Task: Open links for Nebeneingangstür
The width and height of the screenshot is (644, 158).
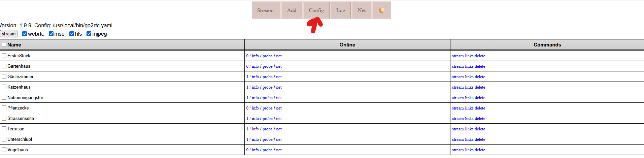Action: 469,98
